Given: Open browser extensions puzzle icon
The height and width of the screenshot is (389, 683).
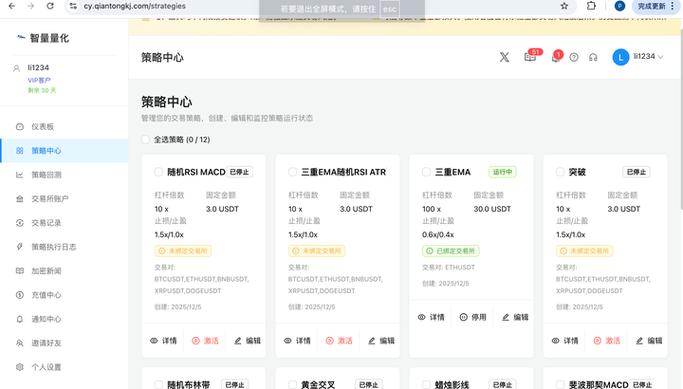Looking at the screenshot, I should click(x=591, y=6).
